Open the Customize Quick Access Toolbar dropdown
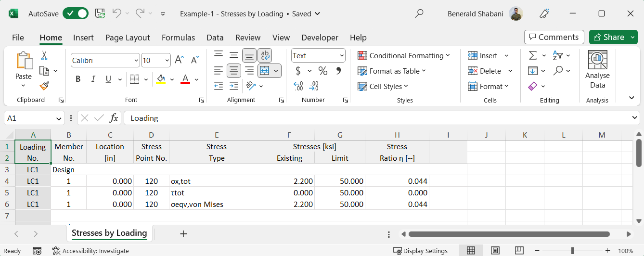The height and width of the screenshot is (256, 644). [x=163, y=14]
